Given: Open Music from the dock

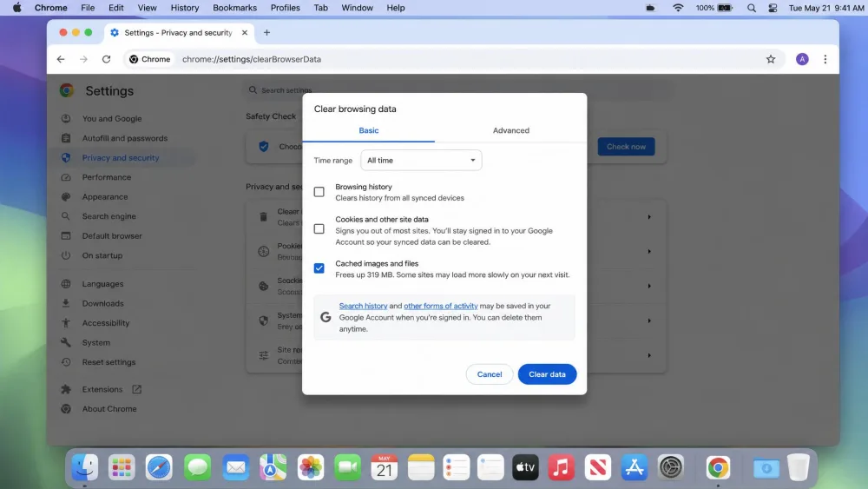Looking at the screenshot, I should coord(561,467).
